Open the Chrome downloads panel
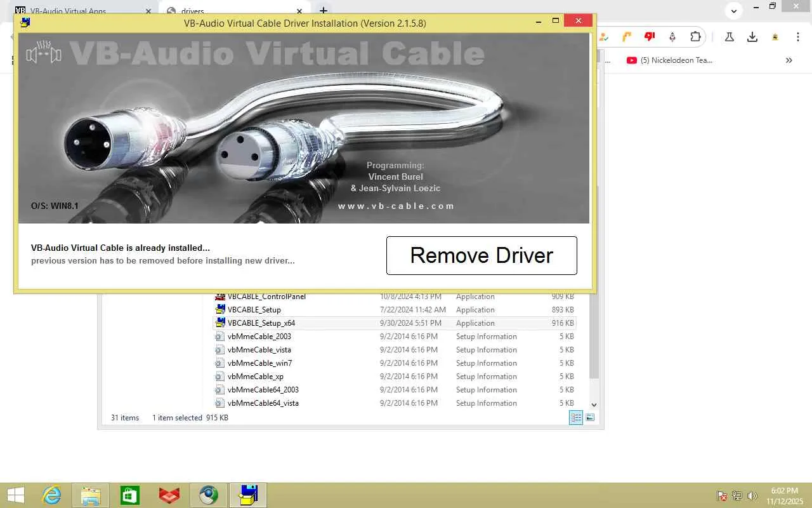 point(752,37)
